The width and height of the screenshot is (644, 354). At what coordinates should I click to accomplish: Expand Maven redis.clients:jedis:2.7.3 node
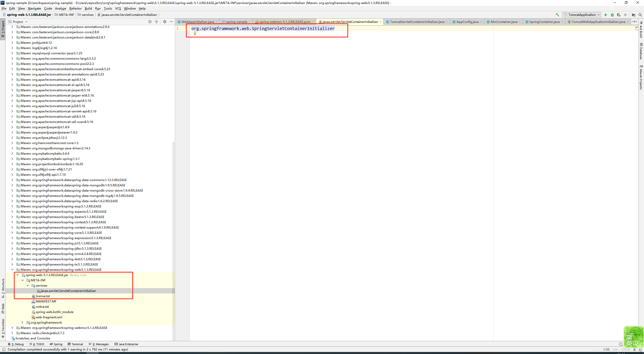[x=12, y=333]
